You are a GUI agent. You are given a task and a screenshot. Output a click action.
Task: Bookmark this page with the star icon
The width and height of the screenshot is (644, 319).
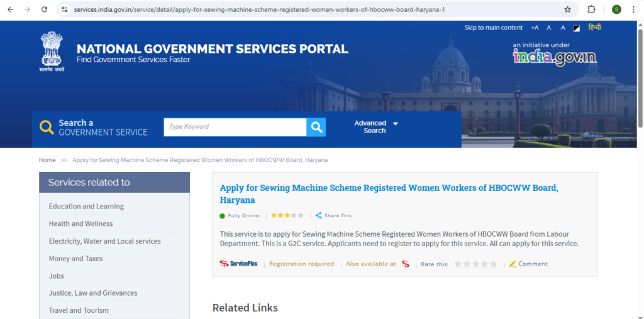tap(568, 9)
